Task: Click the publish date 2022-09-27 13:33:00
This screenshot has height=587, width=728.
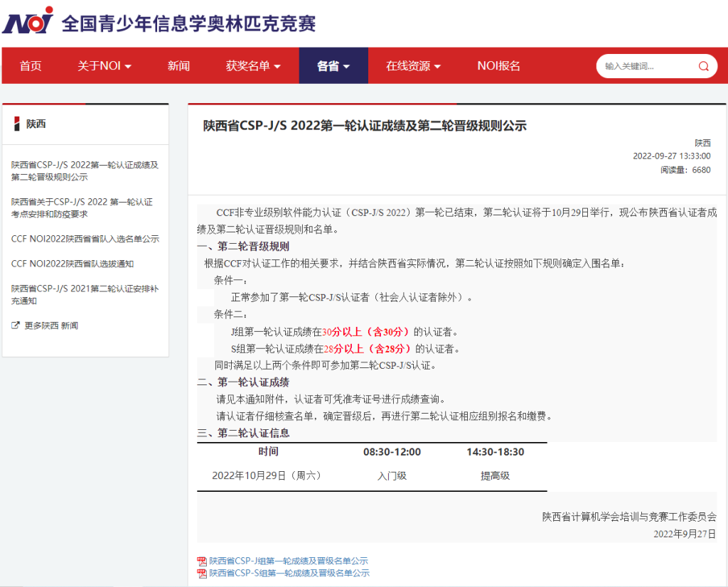Action: 672,156
